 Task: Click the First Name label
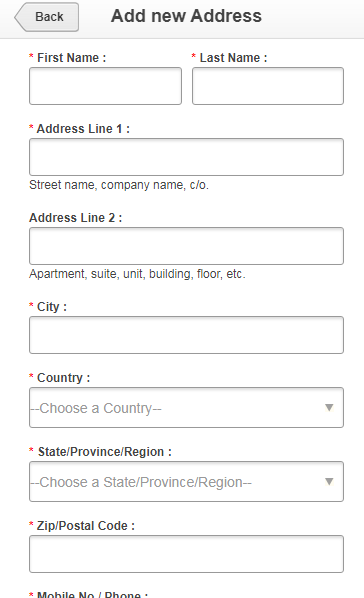tap(71, 58)
